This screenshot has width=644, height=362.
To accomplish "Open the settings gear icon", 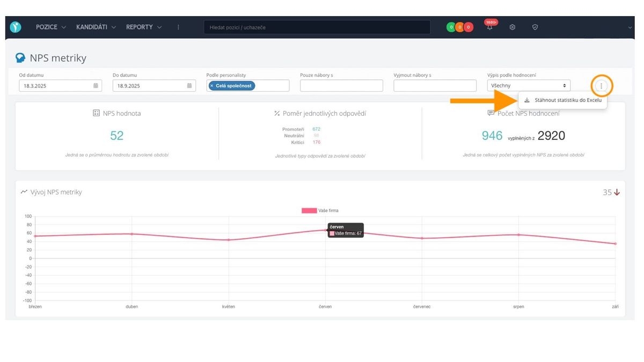I will click(513, 27).
